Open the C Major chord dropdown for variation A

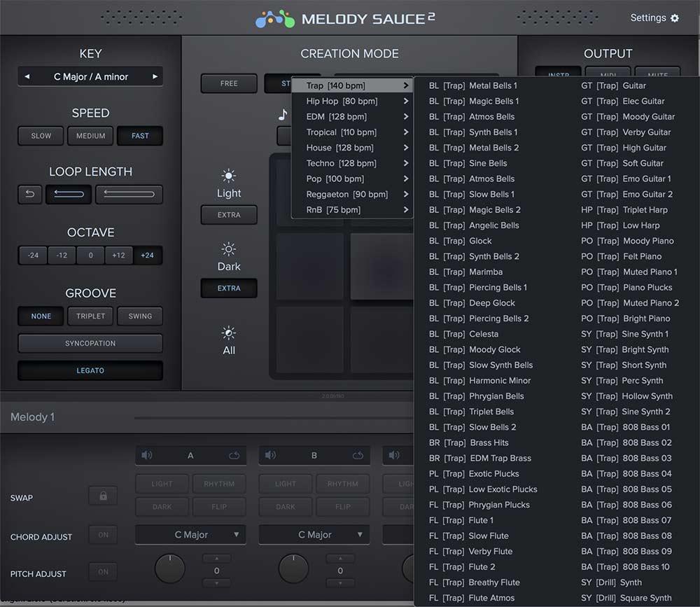190,534
